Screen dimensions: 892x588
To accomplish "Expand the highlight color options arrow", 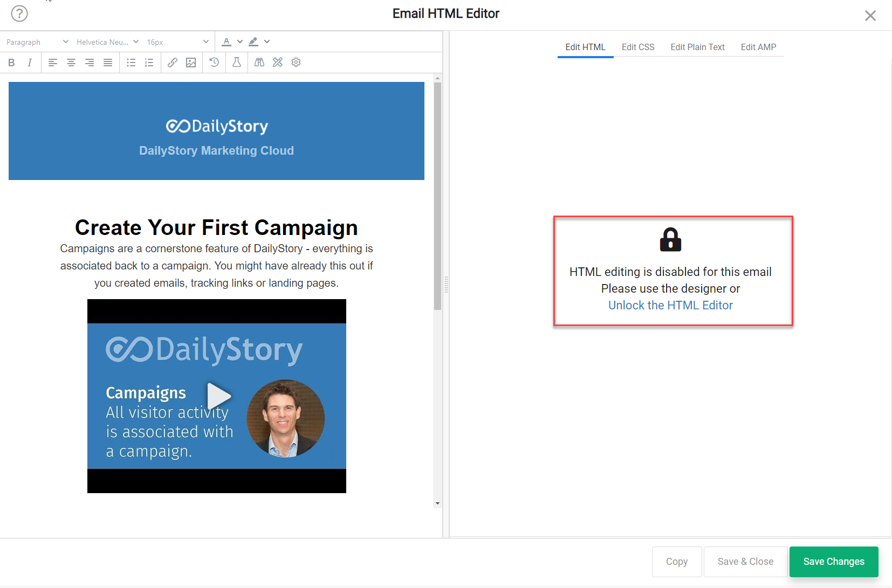I will [267, 41].
